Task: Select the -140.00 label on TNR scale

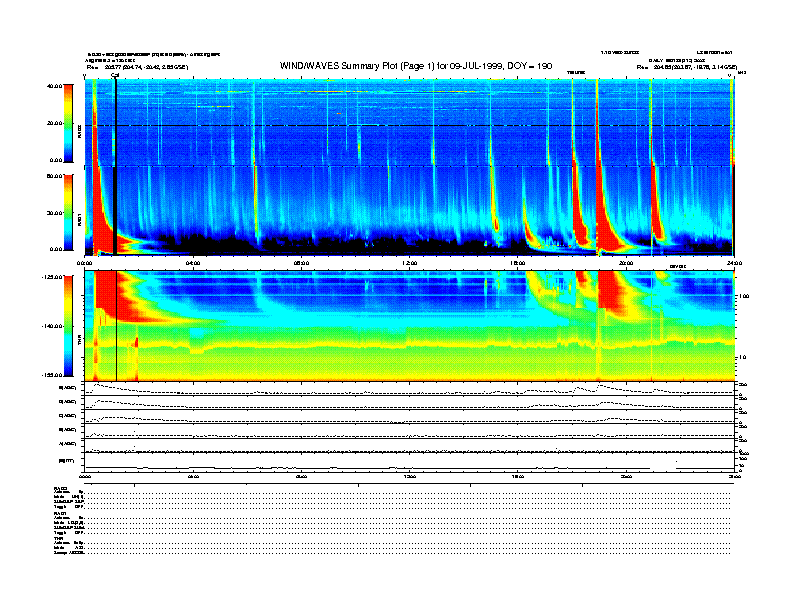Action: [x=52, y=326]
